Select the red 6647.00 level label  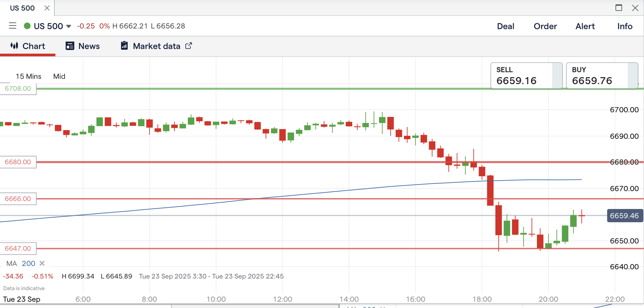(18, 248)
